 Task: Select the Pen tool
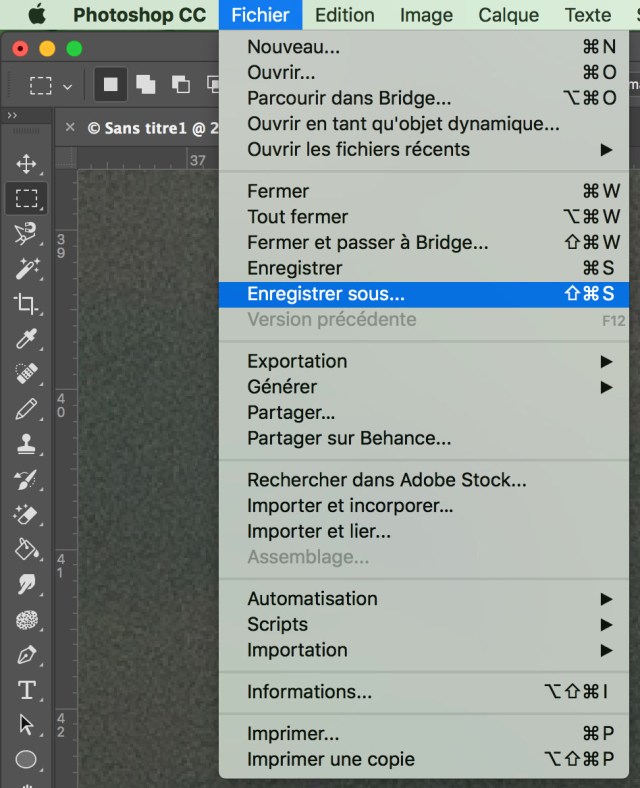point(26,656)
